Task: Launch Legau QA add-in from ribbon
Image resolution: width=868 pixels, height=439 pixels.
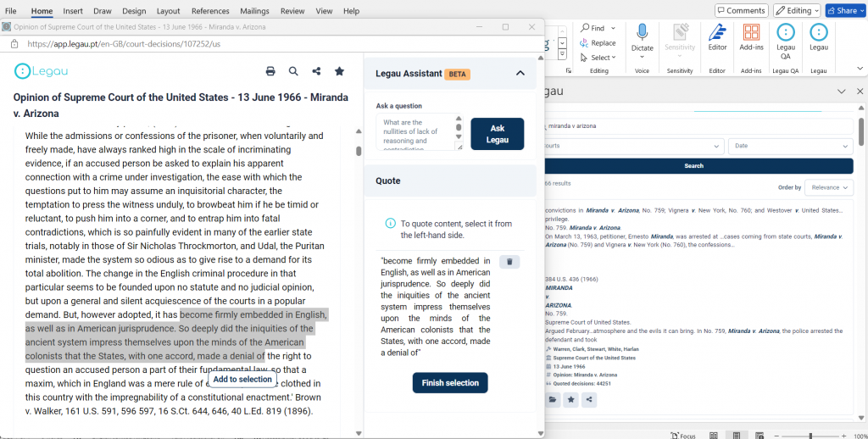Action: pos(786,42)
